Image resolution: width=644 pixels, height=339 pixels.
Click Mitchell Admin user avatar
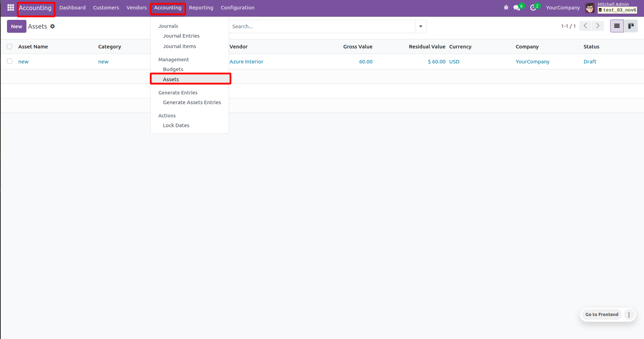[x=590, y=8]
